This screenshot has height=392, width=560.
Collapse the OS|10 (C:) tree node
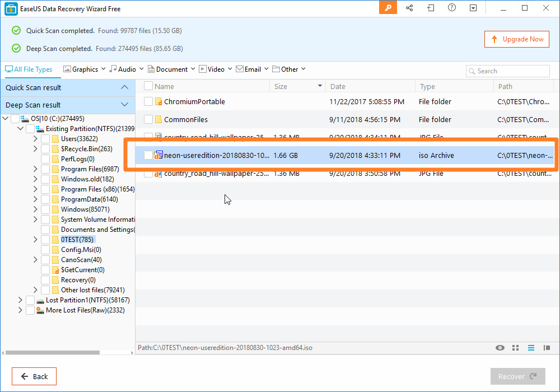coord(6,119)
